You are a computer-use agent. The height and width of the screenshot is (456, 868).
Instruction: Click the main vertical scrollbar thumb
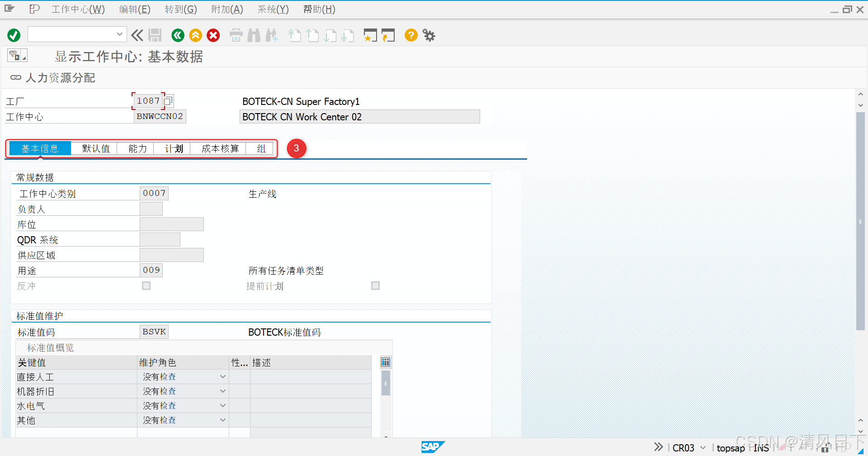click(x=860, y=221)
